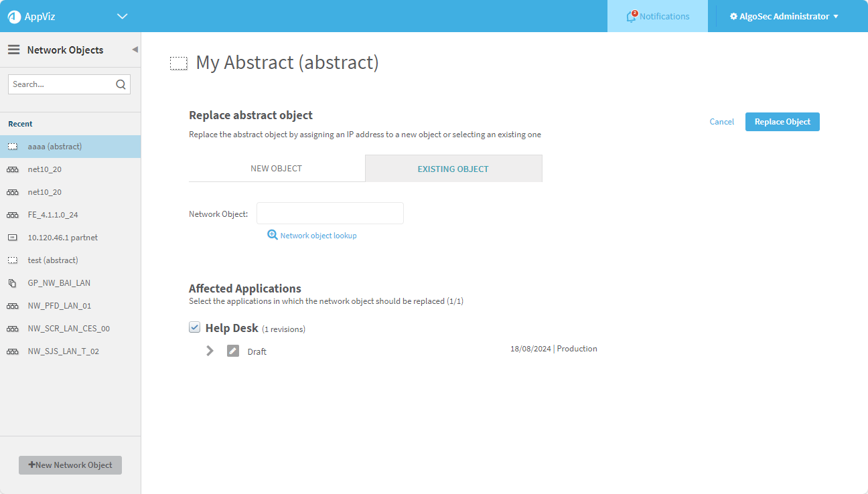The image size is (868, 494).
Task: Click the AppViz logo icon
Action: pyautogui.click(x=14, y=17)
